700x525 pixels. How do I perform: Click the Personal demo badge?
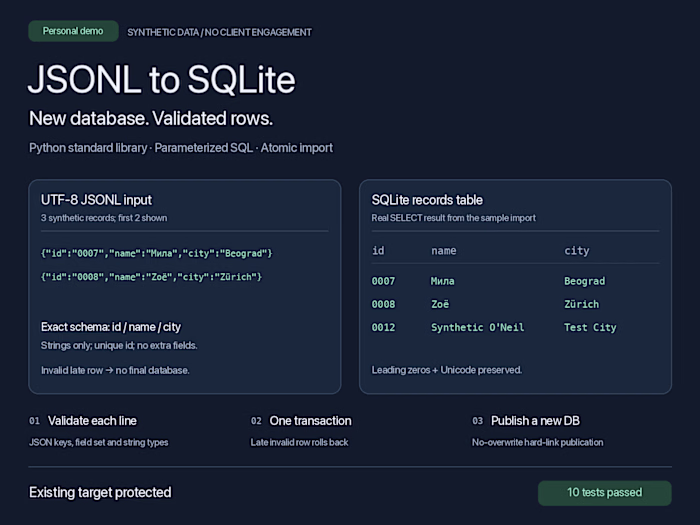tap(73, 31)
